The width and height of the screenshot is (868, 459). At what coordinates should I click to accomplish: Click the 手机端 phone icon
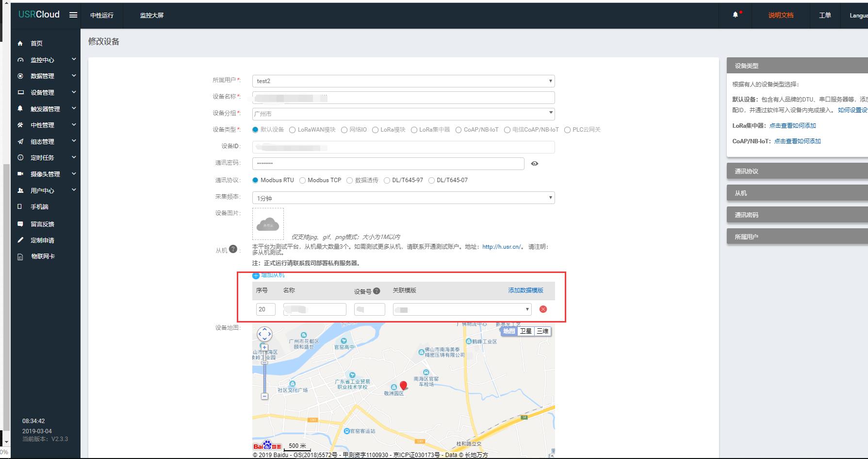point(20,206)
